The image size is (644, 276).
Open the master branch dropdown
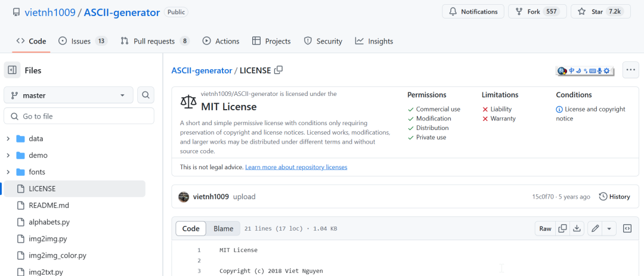point(69,95)
